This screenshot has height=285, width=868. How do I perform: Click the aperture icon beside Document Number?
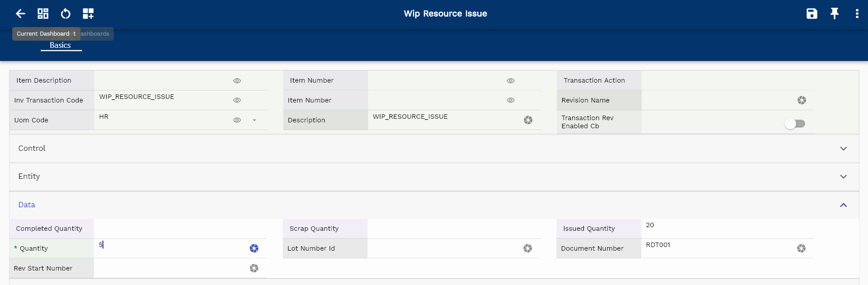[x=801, y=248]
